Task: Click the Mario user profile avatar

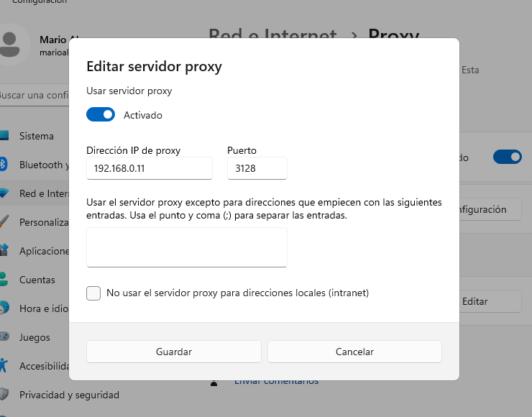Action: click(10, 45)
